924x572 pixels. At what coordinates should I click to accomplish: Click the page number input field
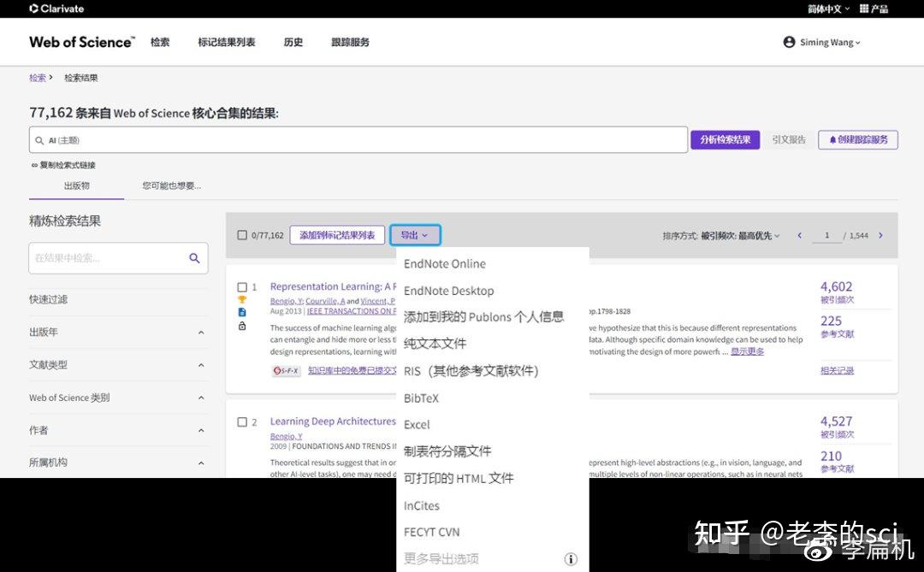click(827, 234)
